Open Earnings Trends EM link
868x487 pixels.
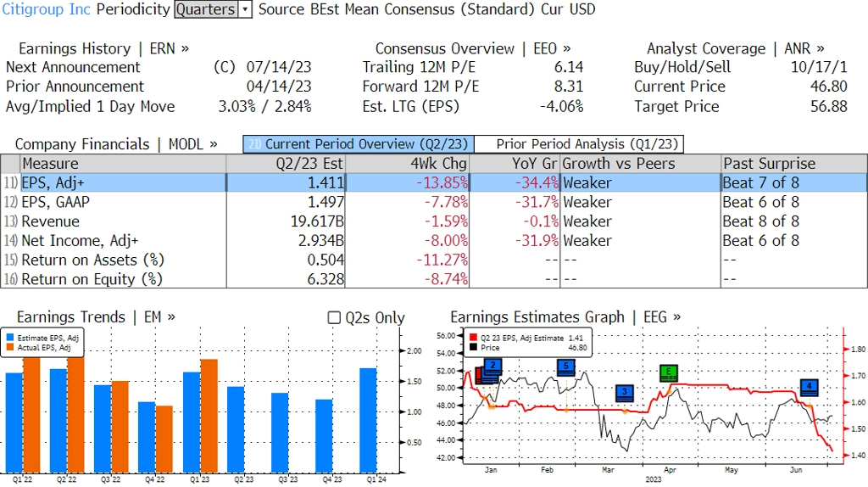click(x=96, y=317)
